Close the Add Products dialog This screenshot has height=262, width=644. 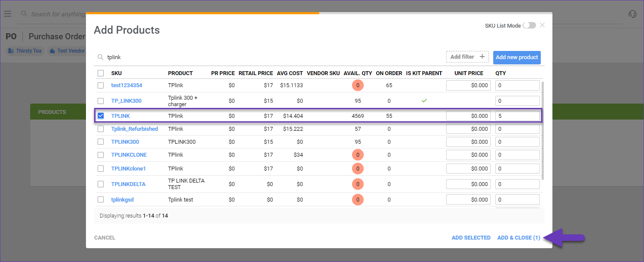(542, 25)
